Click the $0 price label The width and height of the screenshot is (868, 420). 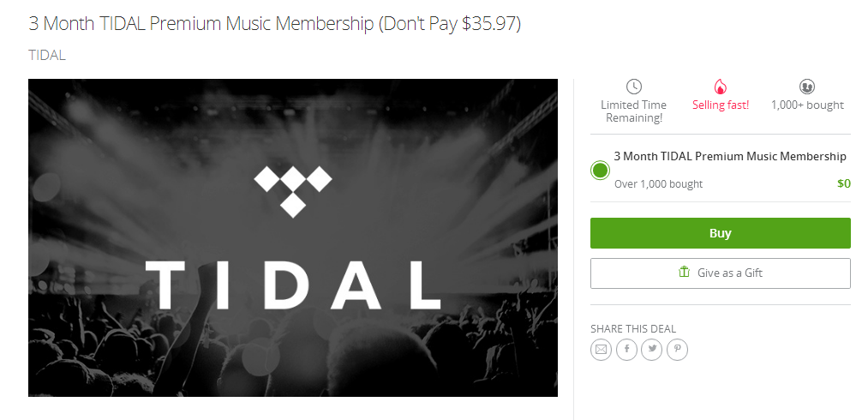click(x=844, y=183)
